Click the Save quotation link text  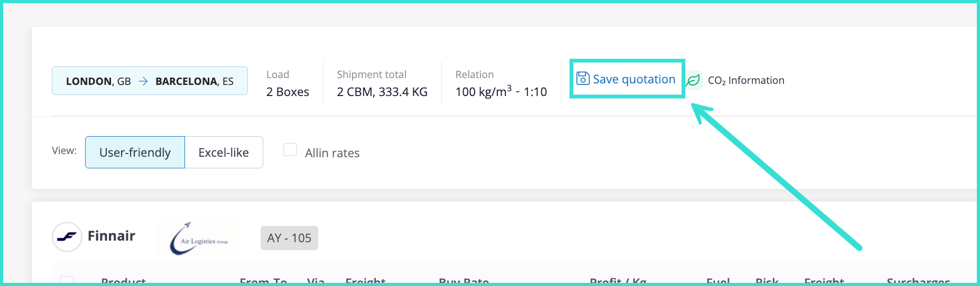point(634,79)
